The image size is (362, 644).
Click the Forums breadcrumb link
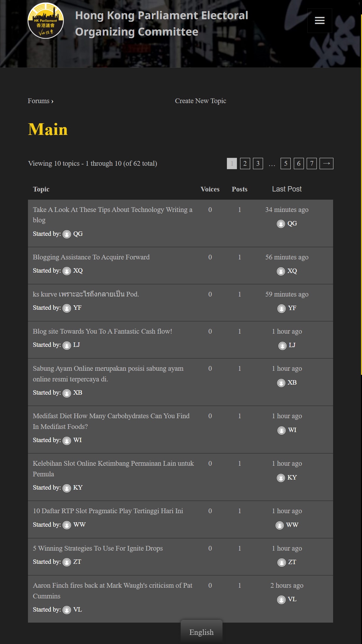38,101
